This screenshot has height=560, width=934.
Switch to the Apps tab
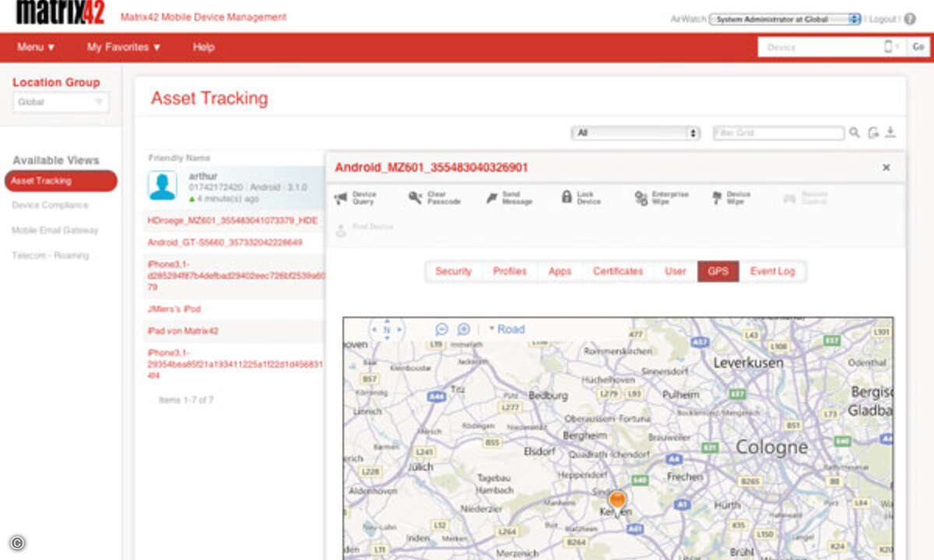tap(560, 271)
